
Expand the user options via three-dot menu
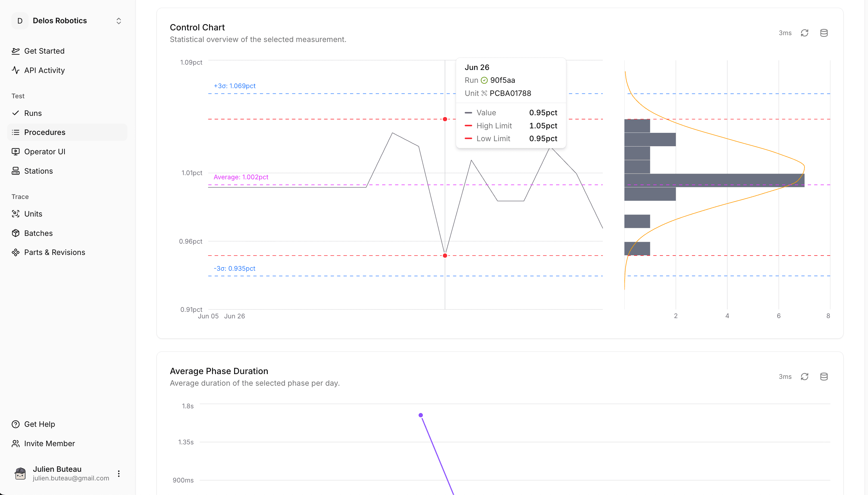[118, 473]
